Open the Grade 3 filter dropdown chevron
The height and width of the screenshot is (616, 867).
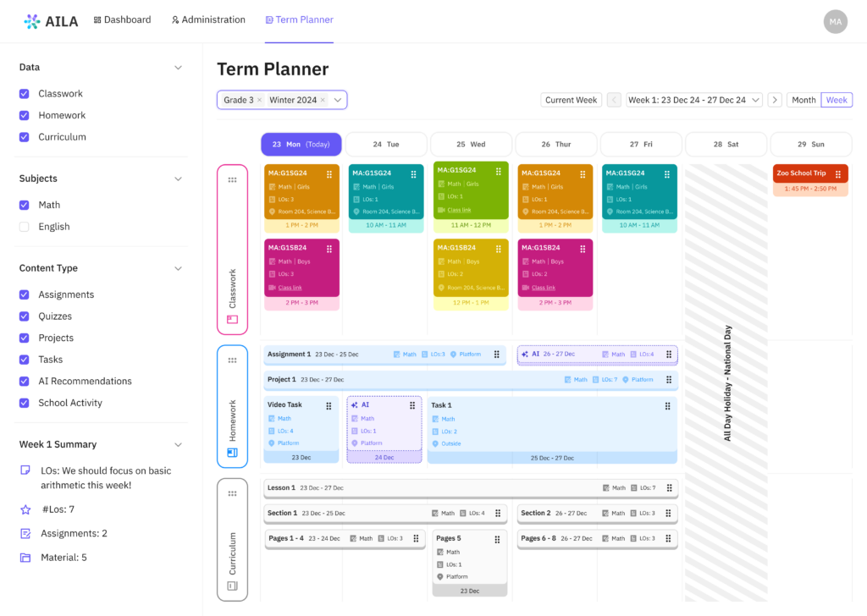click(x=338, y=99)
